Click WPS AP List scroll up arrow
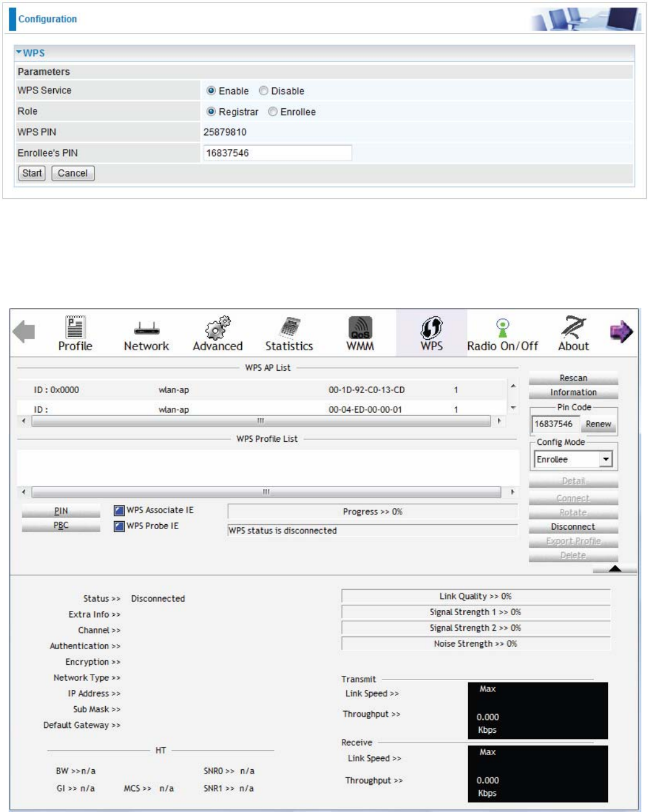Viewport: 650px width, 812px height. pyautogui.click(x=513, y=386)
